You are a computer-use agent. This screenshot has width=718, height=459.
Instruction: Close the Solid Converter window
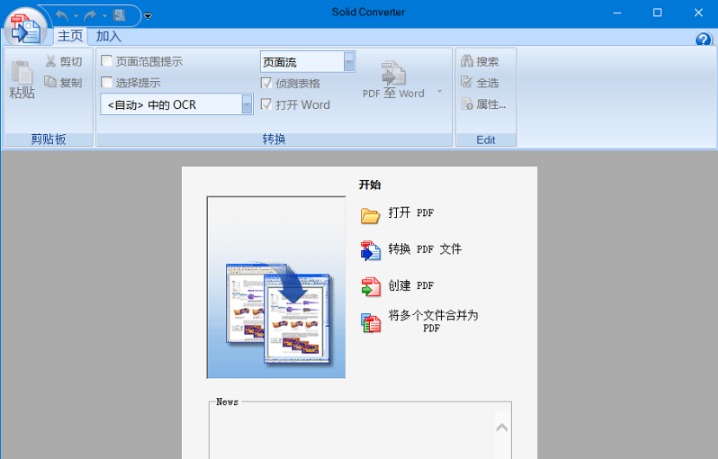[698, 13]
